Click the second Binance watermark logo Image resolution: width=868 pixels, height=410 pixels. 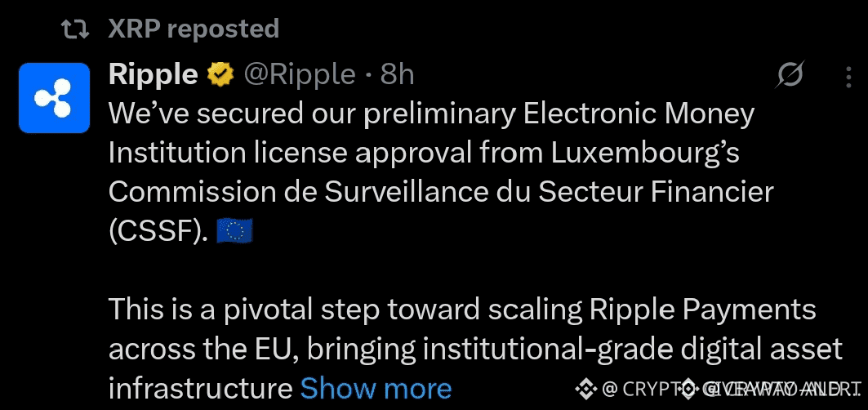[688, 389]
